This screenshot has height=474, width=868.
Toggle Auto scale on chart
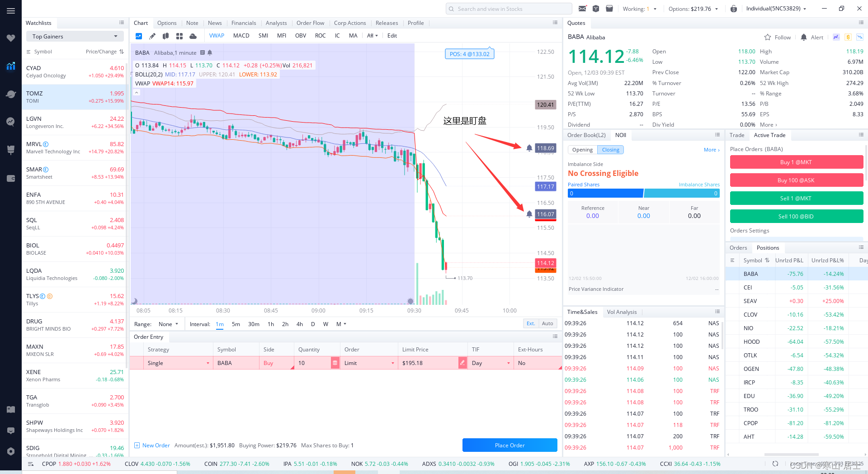point(547,323)
